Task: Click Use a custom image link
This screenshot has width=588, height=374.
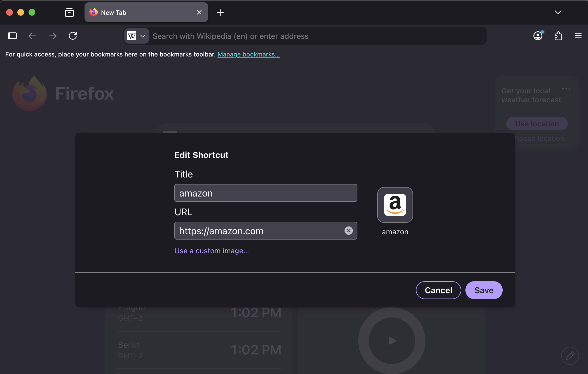Action: click(x=212, y=251)
